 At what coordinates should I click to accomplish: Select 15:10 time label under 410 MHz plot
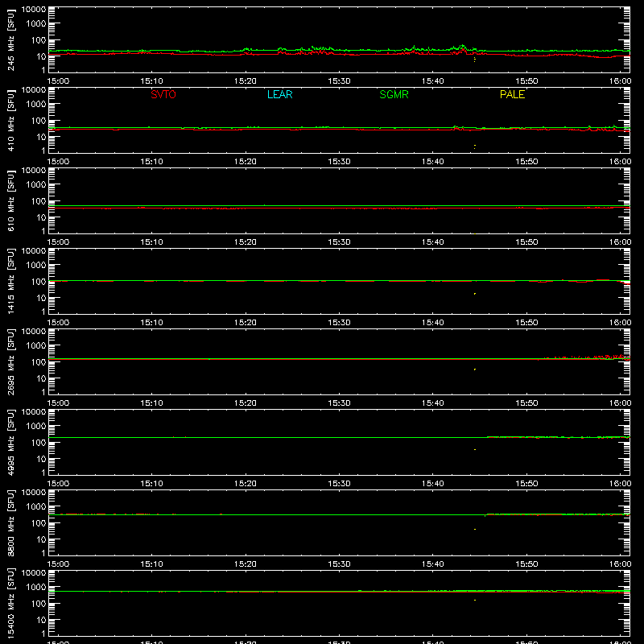click(x=151, y=162)
